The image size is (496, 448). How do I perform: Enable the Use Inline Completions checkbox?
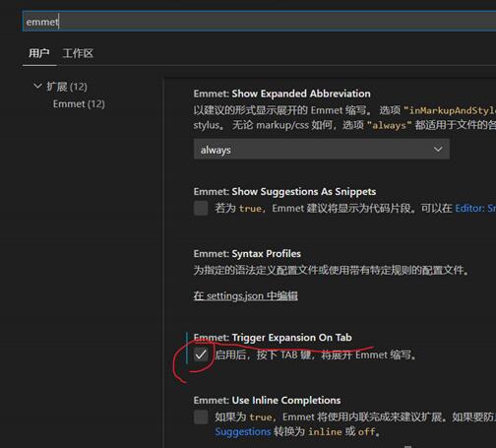(201, 416)
